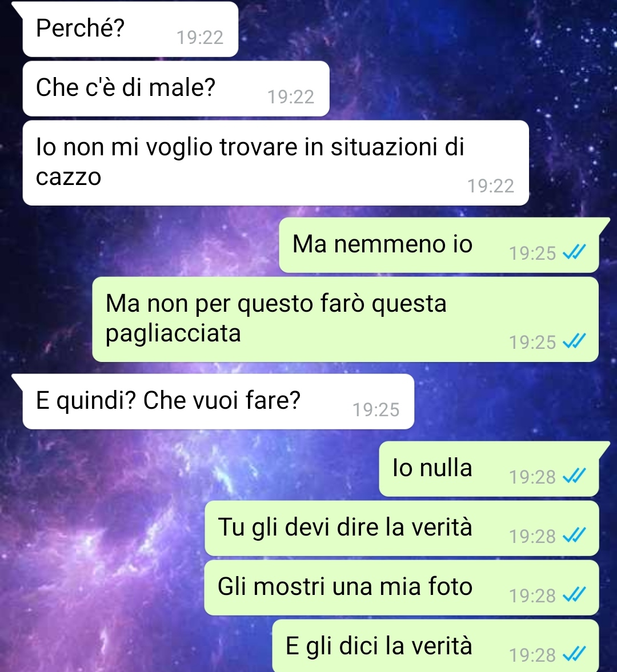This screenshot has height=672, width=617.
Task: Select the 'Ma nemmeno io' sent message
Action: (x=439, y=245)
